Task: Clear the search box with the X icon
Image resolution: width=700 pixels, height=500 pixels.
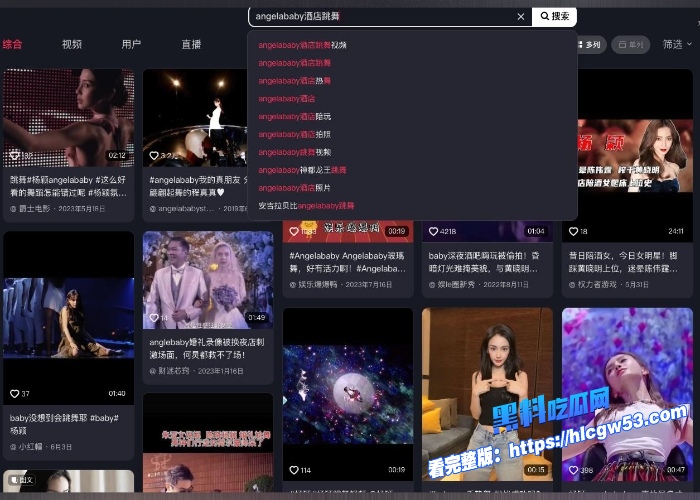Action: click(521, 17)
